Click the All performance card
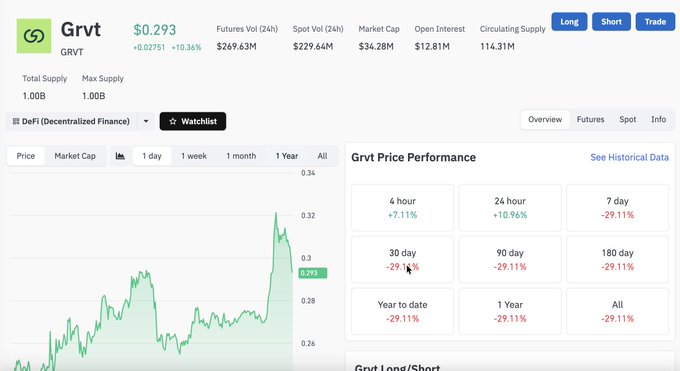Image resolution: width=680 pixels, height=371 pixels. point(618,311)
